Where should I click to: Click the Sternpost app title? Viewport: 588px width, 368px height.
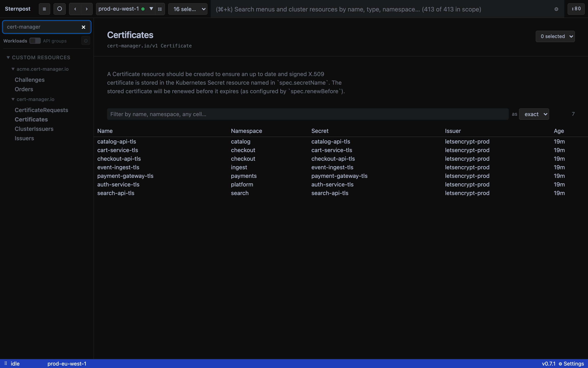[x=18, y=9]
